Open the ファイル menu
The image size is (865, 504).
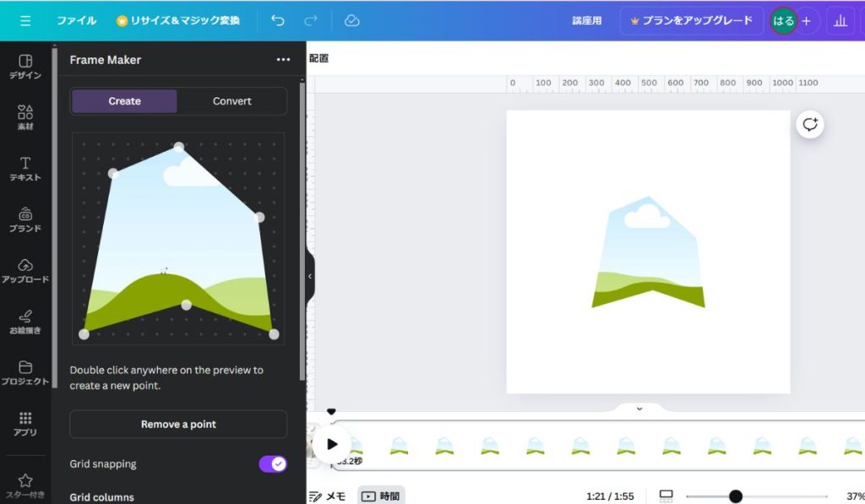click(x=76, y=20)
